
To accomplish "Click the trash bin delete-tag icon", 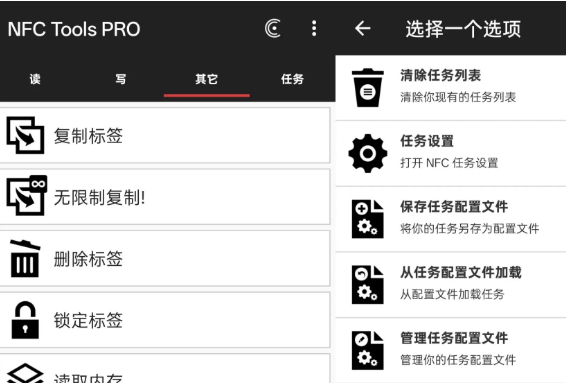I will click(x=25, y=258).
